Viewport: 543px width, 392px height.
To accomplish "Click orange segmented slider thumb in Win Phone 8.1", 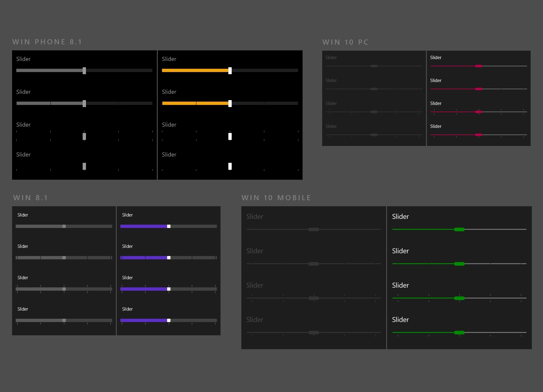I will pyautogui.click(x=230, y=103).
